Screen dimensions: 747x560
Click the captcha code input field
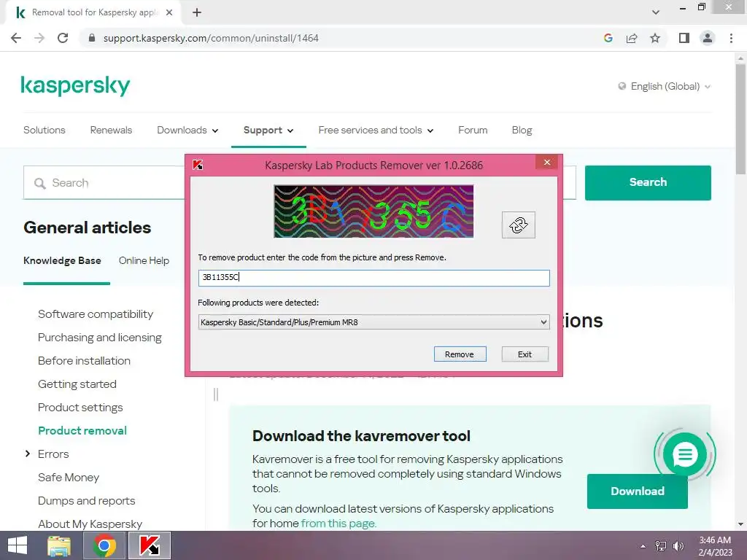pos(373,278)
